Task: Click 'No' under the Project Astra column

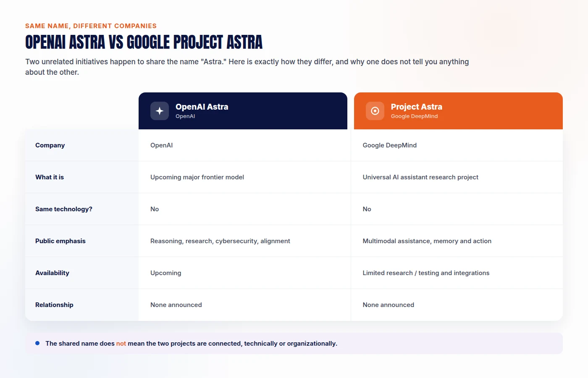Action: pos(367,209)
